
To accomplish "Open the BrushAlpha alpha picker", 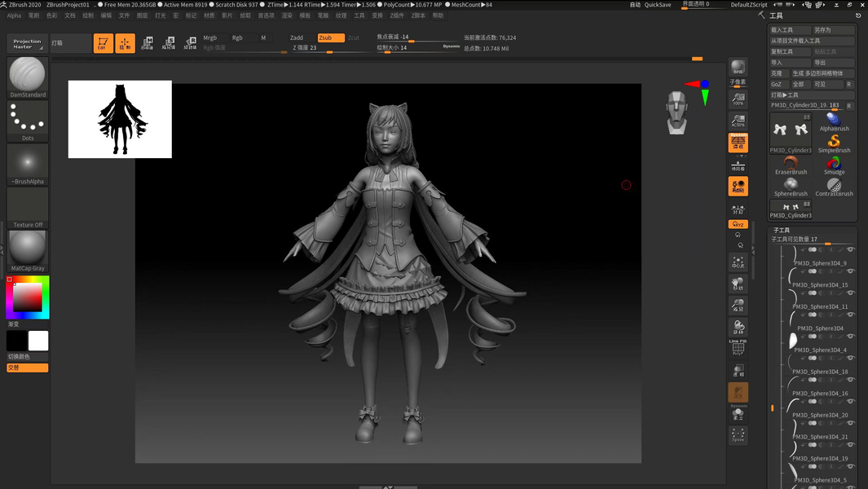I will 28,165.
